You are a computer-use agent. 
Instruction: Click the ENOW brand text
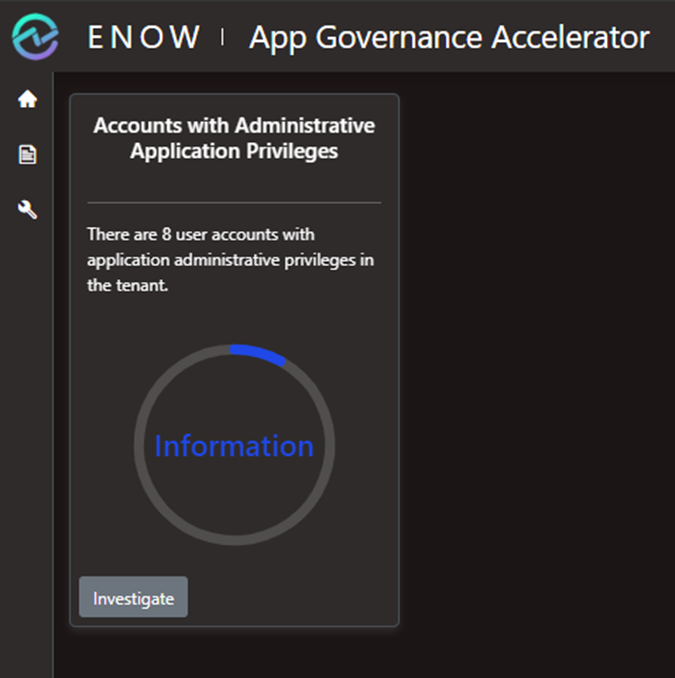pos(144,37)
